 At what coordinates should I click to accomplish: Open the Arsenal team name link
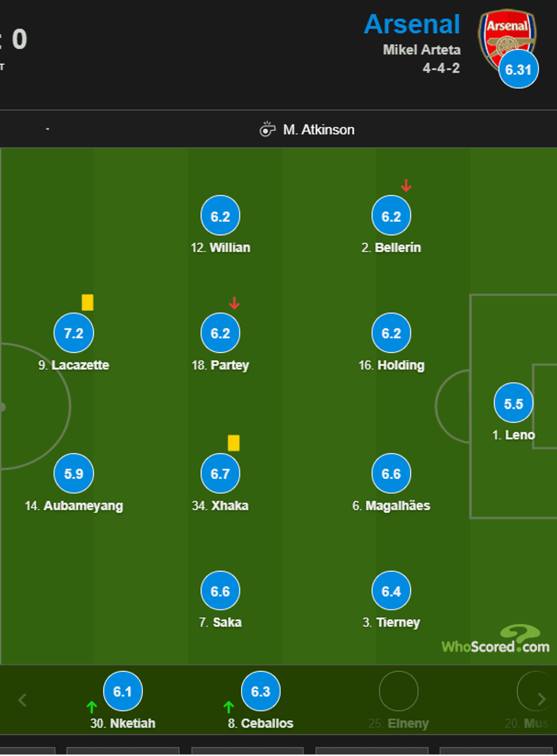[412, 24]
